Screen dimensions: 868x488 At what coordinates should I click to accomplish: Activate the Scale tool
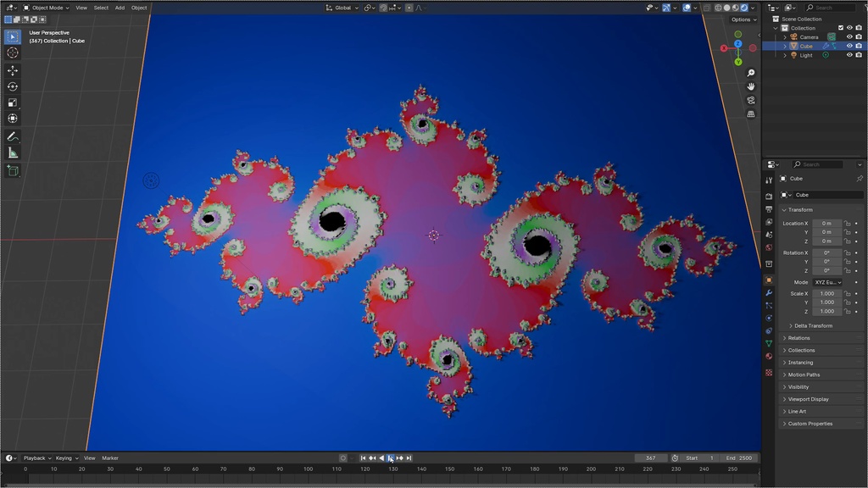[13, 103]
